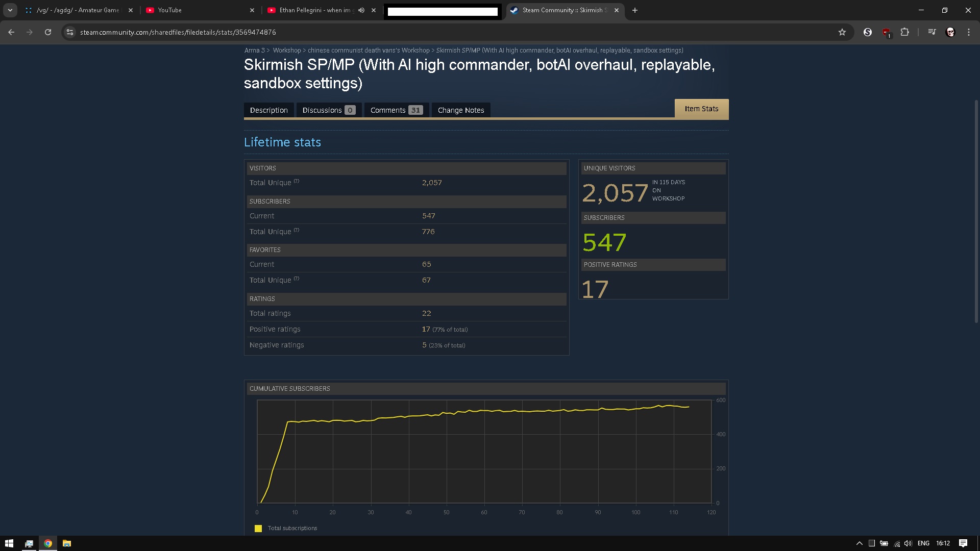This screenshot has height=551, width=980.
Task: Open Discussions tab
Action: click(328, 110)
